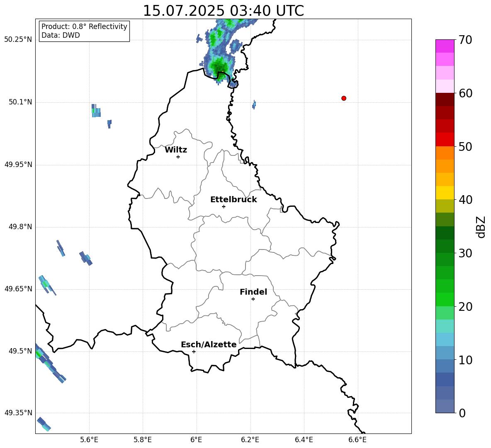Click the 49.5°N latitude label

coord(20,351)
